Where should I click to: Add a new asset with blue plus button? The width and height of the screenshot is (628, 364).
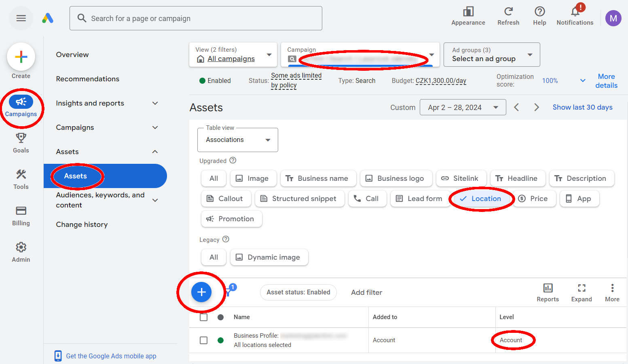click(201, 292)
